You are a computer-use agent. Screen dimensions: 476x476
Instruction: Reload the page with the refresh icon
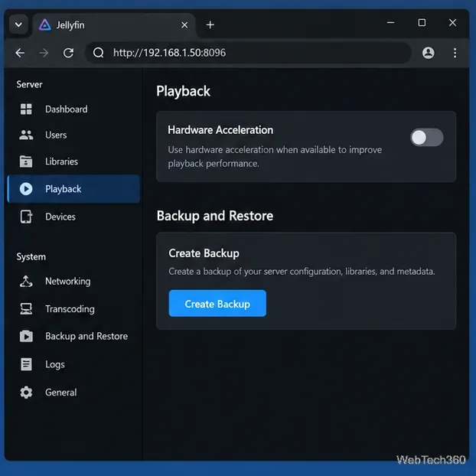[x=68, y=53]
